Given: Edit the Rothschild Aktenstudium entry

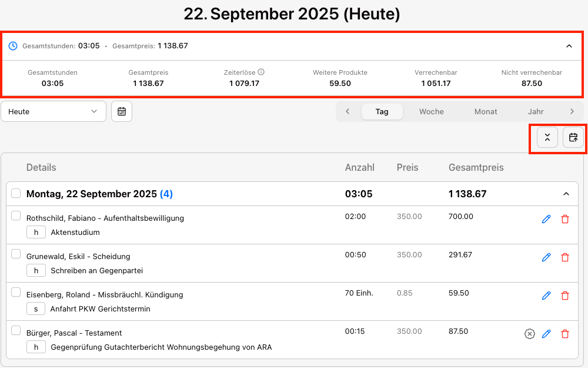Looking at the screenshot, I should tap(546, 219).
